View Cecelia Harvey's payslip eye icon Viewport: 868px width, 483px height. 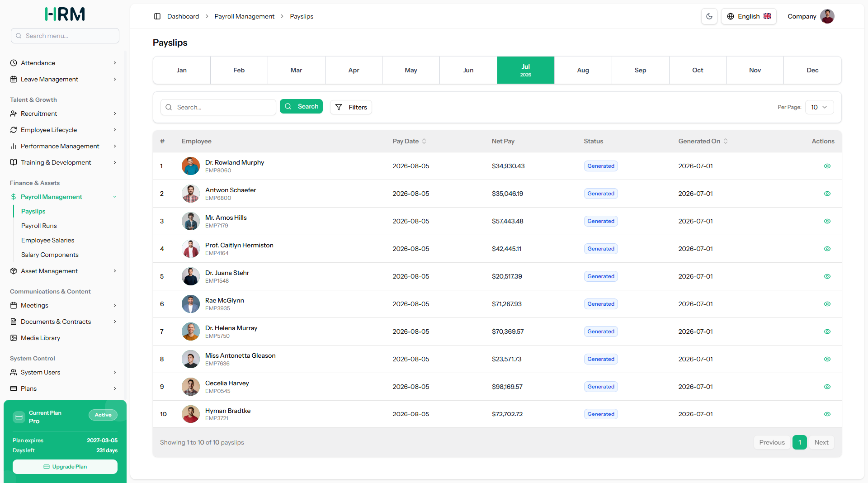tap(827, 387)
